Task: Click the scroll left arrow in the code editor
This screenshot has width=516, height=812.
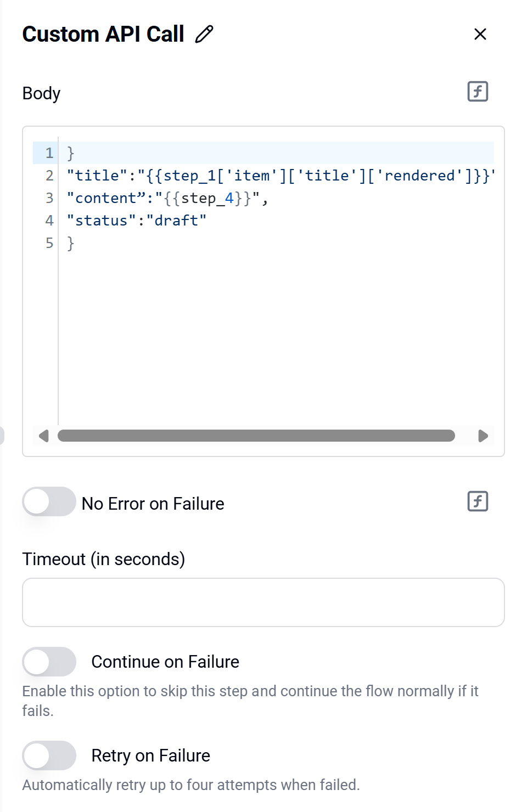Action: tap(44, 436)
